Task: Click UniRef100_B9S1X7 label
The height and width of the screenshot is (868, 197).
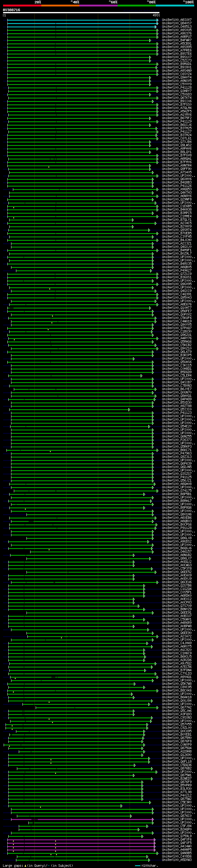Action: 177,57
